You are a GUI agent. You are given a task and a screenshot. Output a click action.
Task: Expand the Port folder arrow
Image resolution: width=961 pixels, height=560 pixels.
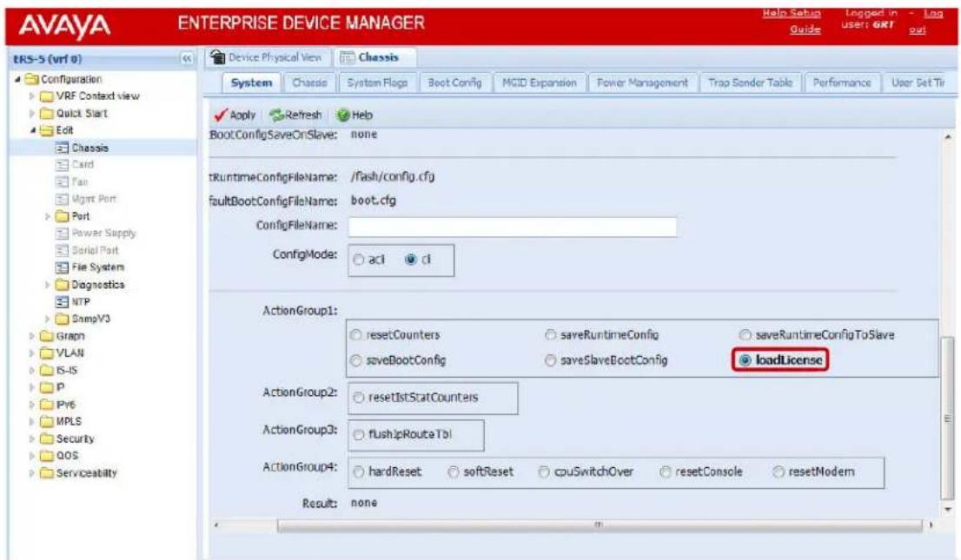(x=48, y=216)
